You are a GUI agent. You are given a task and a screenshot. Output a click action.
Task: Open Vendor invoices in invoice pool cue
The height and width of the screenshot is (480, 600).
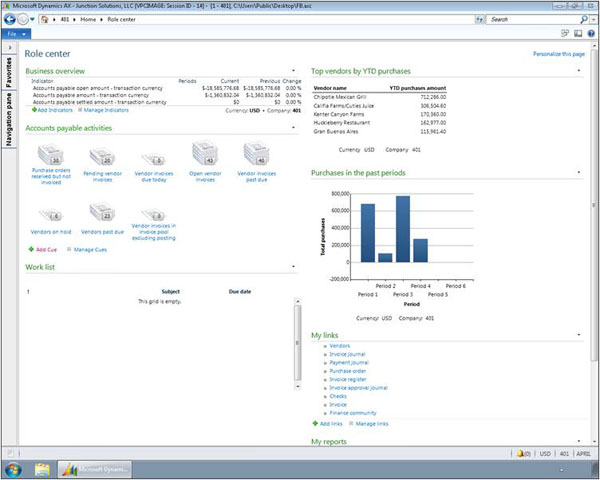click(x=154, y=224)
